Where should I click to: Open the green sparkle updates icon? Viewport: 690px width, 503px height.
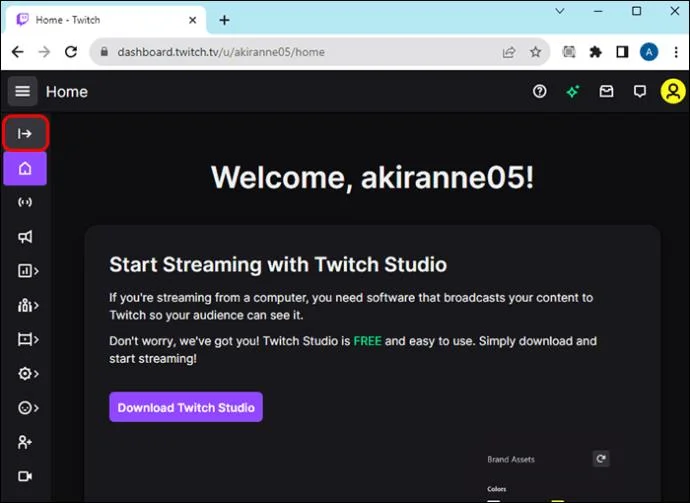click(x=573, y=92)
